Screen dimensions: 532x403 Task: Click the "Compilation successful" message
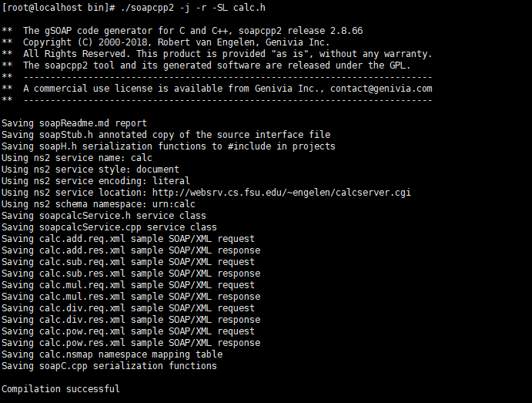61,389
